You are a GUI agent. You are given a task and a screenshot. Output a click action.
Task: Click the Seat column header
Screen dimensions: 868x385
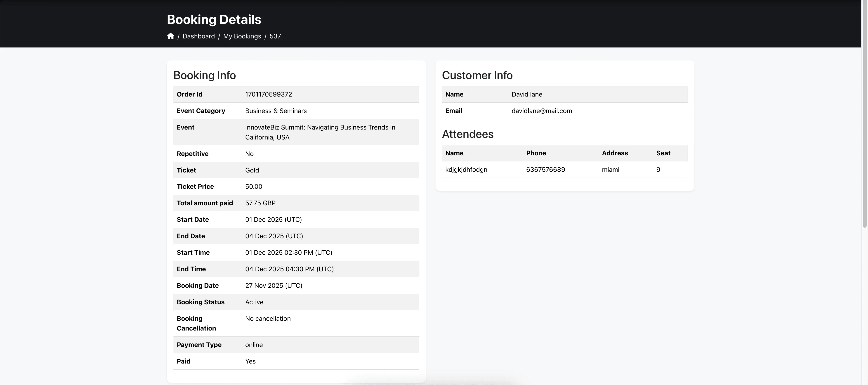click(663, 153)
